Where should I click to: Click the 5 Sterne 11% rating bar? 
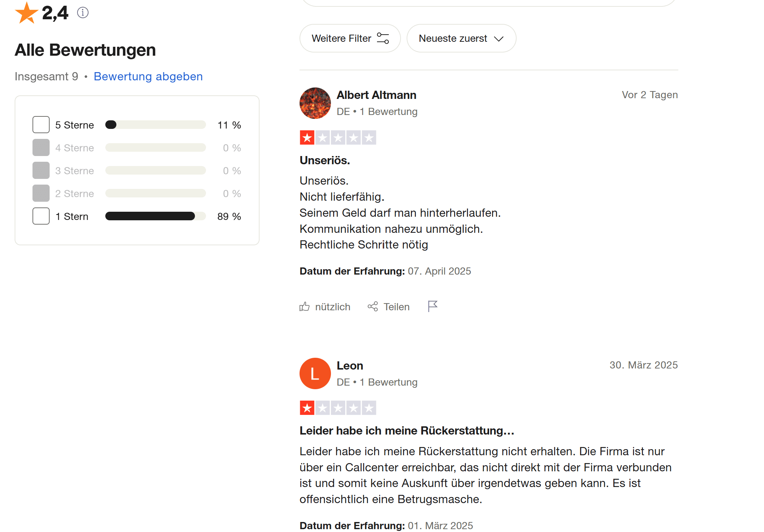click(155, 125)
